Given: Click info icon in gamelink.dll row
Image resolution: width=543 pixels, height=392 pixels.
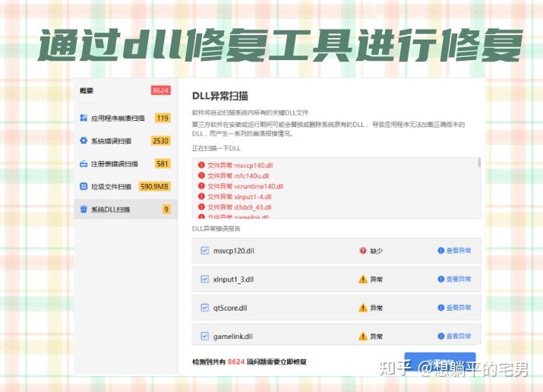Looking at the screenshot, I should (x=440, y=336).
